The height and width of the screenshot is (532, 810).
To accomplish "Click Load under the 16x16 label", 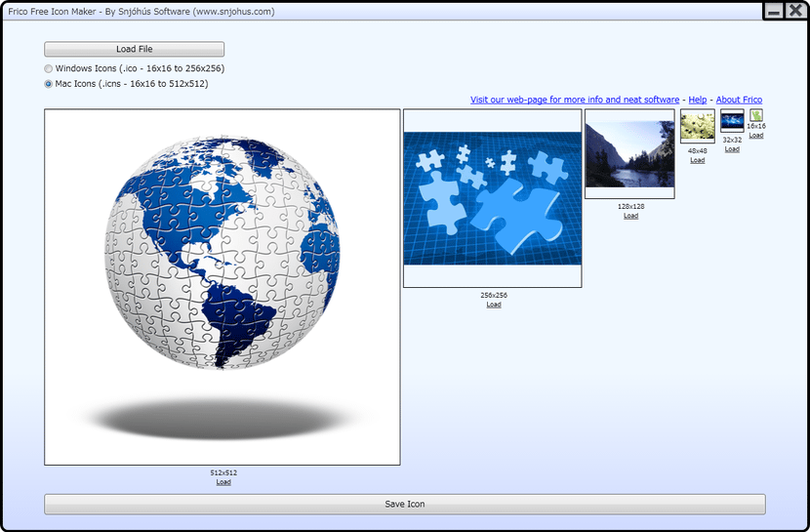I will click(x=755, y=136).
